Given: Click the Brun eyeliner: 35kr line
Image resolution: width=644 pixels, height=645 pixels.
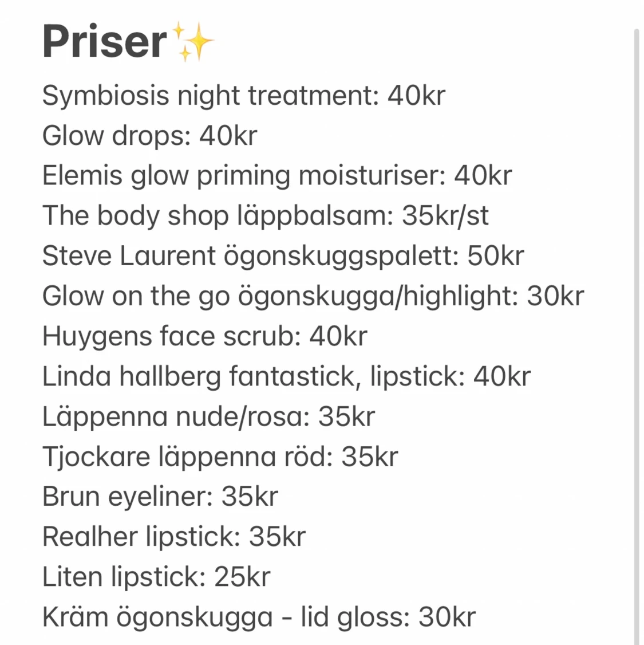Looking at the screenshot, I should point(160,497).
